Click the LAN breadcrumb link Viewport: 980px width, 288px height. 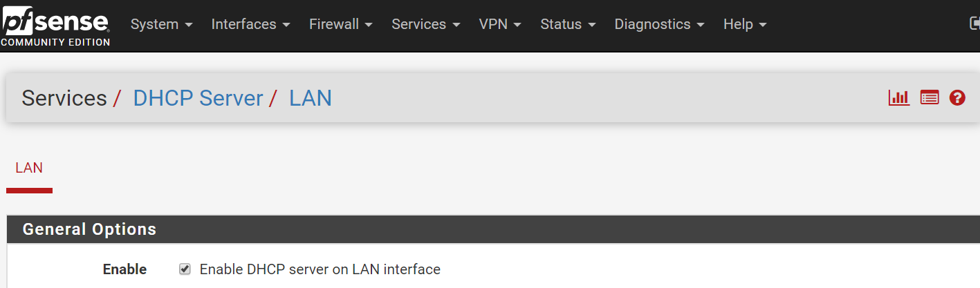click(x=311, y=98)
